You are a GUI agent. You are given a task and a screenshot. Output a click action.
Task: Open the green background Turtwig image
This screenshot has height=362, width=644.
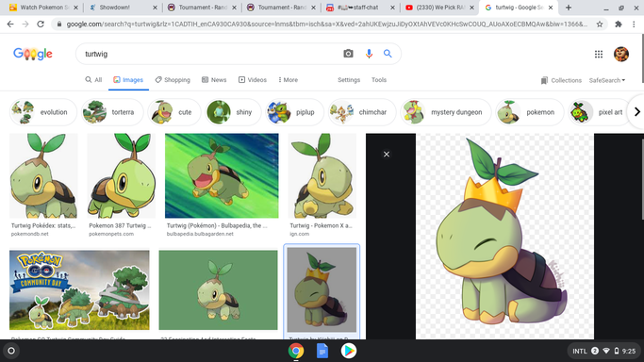click(219, 290)
